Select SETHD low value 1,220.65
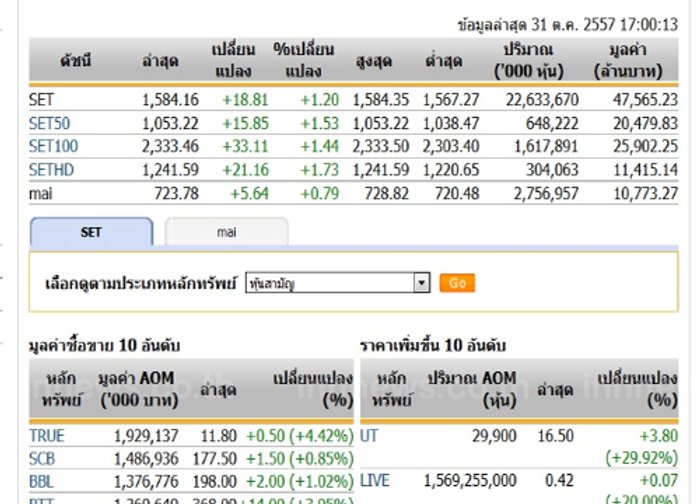 451,170
